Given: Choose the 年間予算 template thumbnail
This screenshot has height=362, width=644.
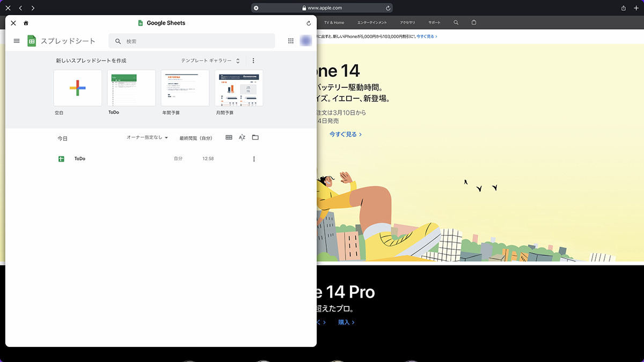Looking at the screenshot, I should pos(185,88).
